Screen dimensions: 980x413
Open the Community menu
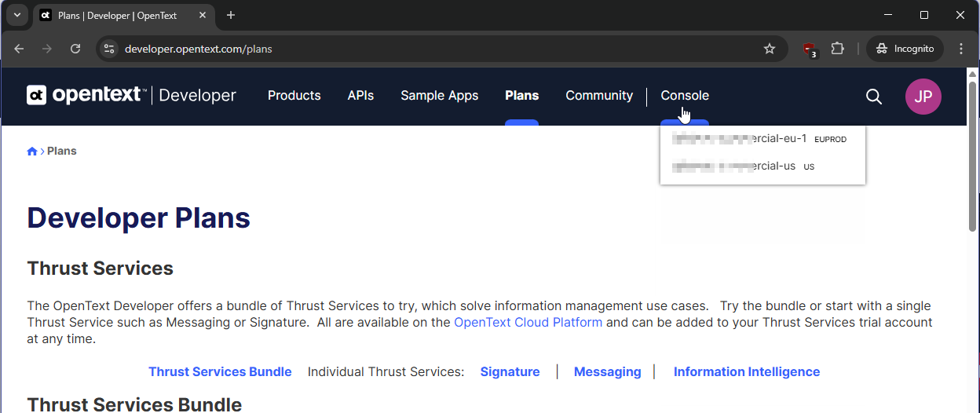(x=599, y=96)
